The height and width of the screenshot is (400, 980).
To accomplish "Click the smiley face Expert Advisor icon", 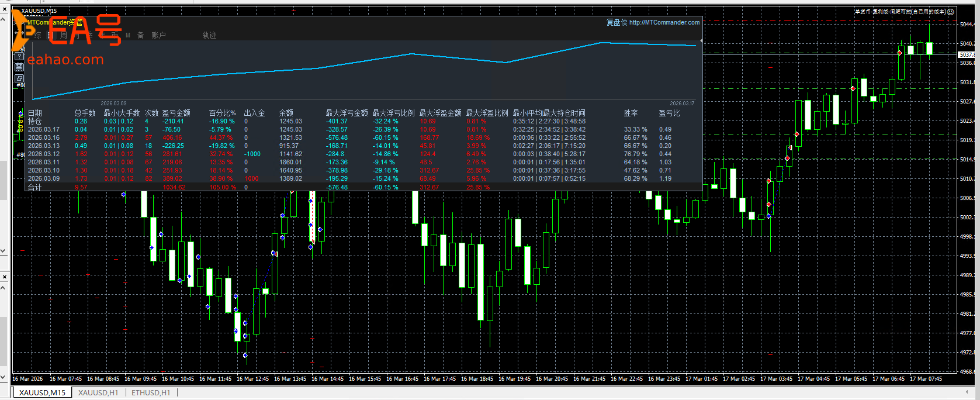I will click(950, 12).
